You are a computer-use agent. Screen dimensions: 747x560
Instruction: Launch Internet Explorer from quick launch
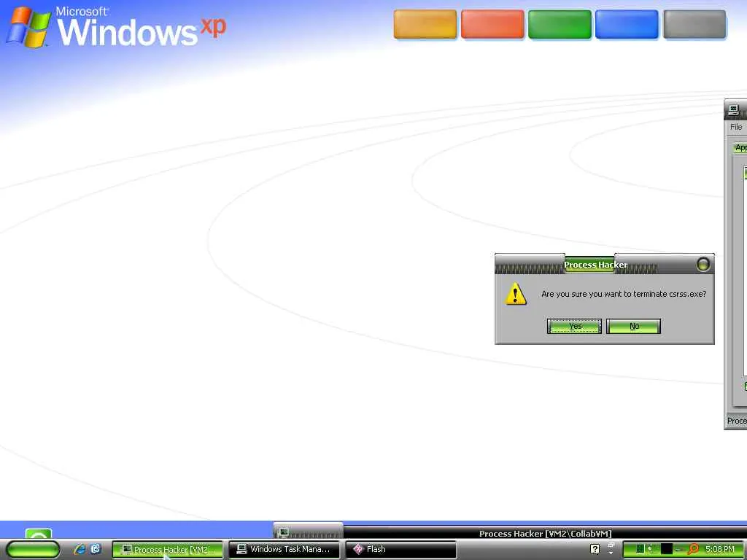tap(80, 549)
